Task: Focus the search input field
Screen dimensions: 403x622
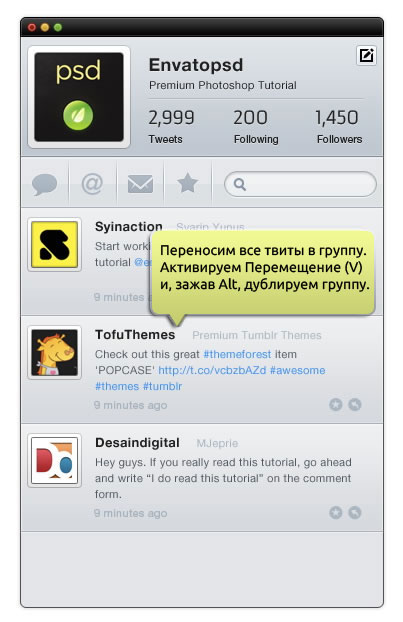Action: [300, 184]
